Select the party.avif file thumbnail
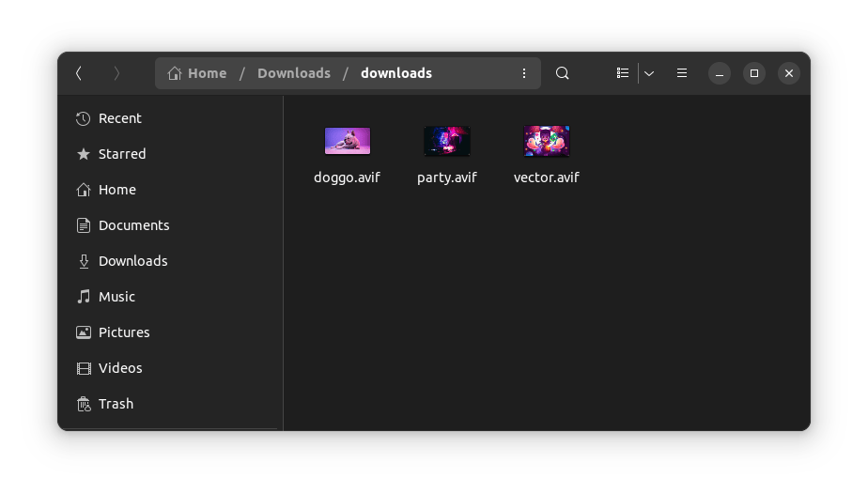Viewport: 868px width, 494px height. click(447, 141)
